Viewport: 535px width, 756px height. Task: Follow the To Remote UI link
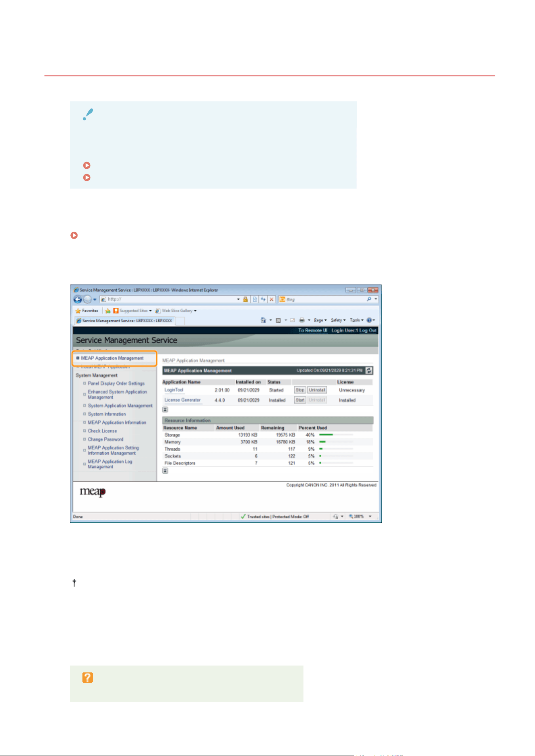[313, 330]
